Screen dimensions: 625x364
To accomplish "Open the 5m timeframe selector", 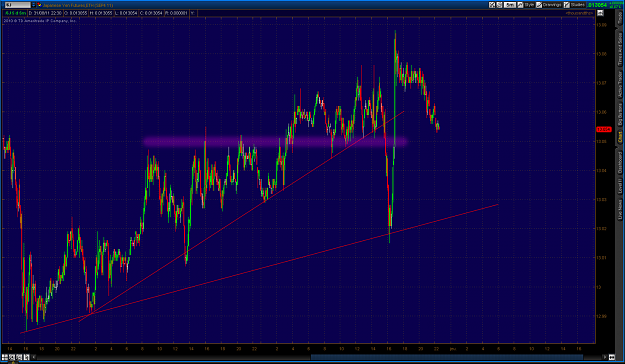I will point(509,5).
